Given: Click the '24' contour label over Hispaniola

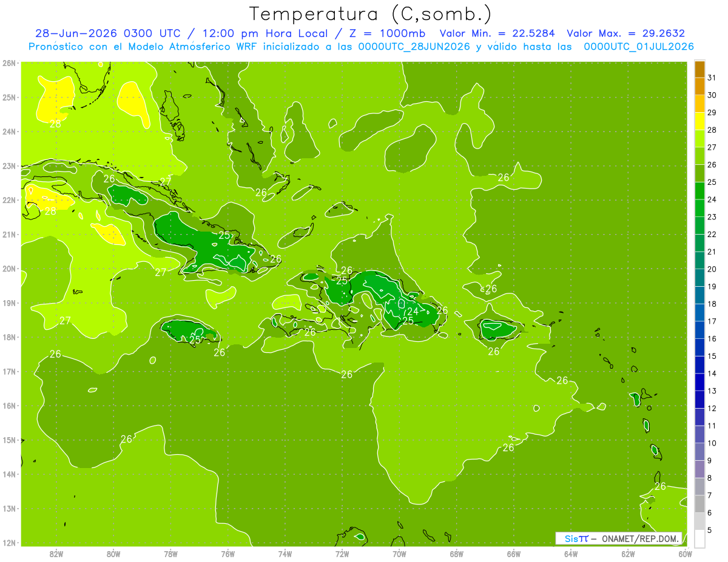Looking at the screenshot, I should 413,312.
